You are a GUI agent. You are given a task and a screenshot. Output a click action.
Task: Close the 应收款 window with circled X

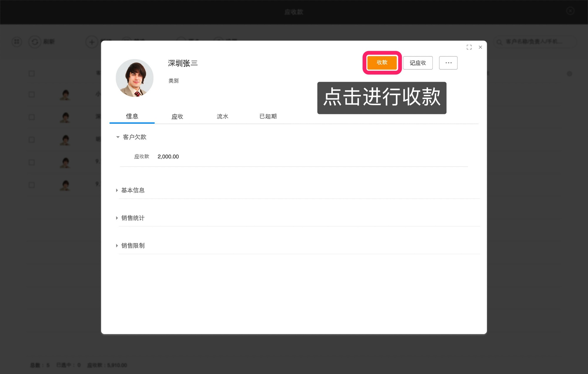570,11
